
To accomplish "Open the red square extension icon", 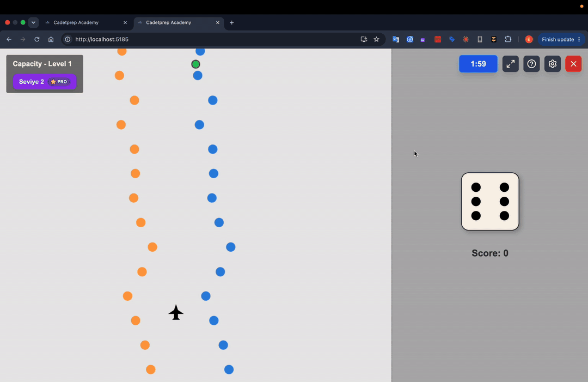I will coord(438,39).
